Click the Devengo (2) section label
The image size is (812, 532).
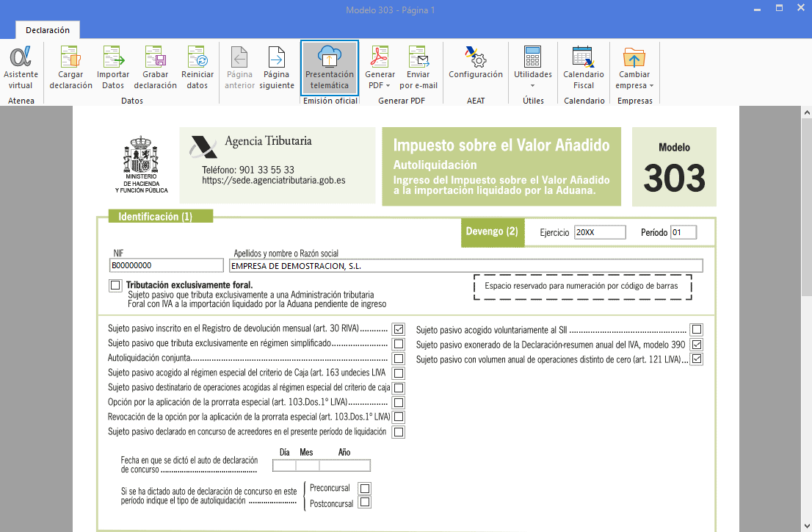(x=492, y=231)
